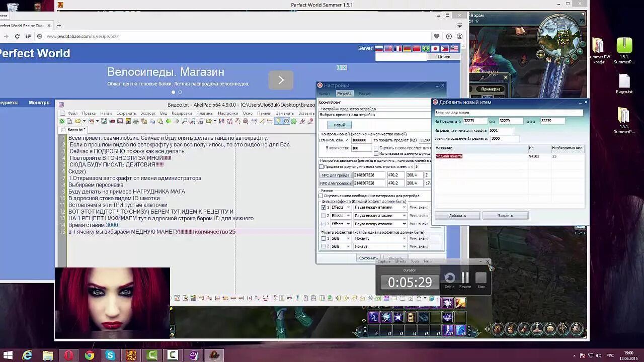The width and height of the screenshot is (644, 362).
Task: Open the Capture menu in the recorder
Action: pyautogui.click(x=384, y=261)
